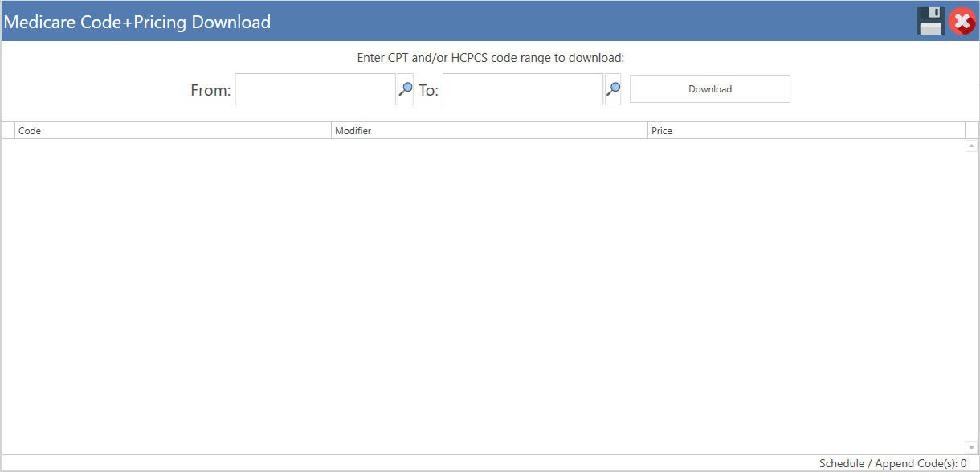Screen dimensions: 980x472
Task: Focus the From code input field
Action: [316, 89]
